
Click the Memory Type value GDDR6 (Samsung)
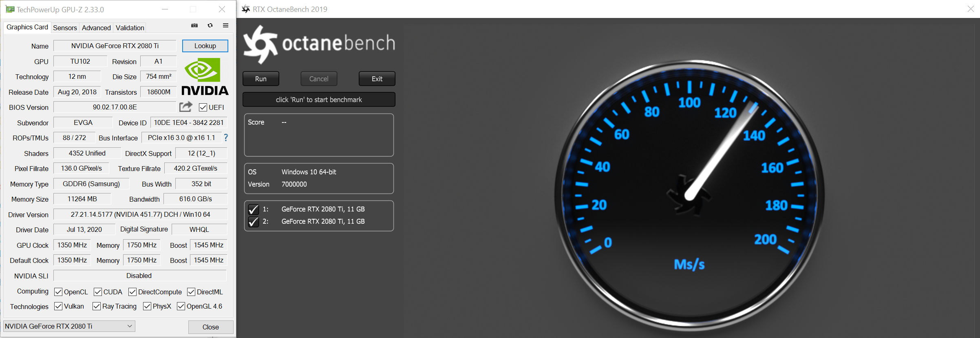[91, 184]
